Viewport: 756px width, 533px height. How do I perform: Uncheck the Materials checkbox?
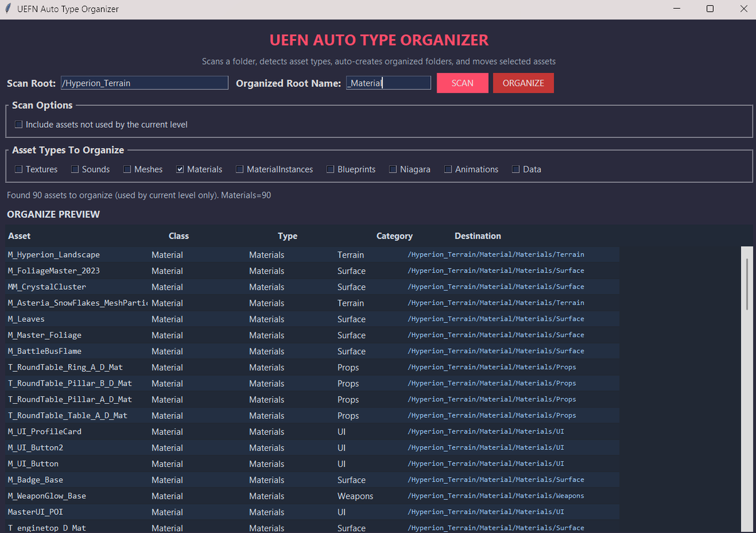[180, 169]
